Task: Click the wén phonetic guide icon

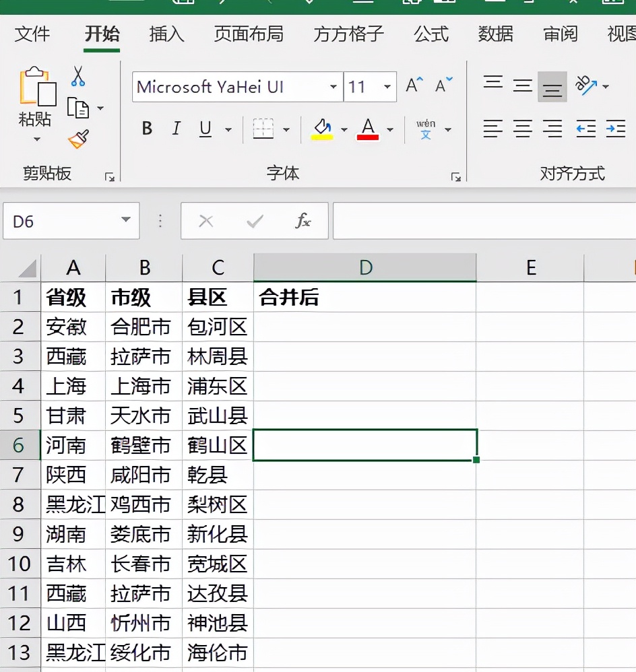Action: [425, 129]
